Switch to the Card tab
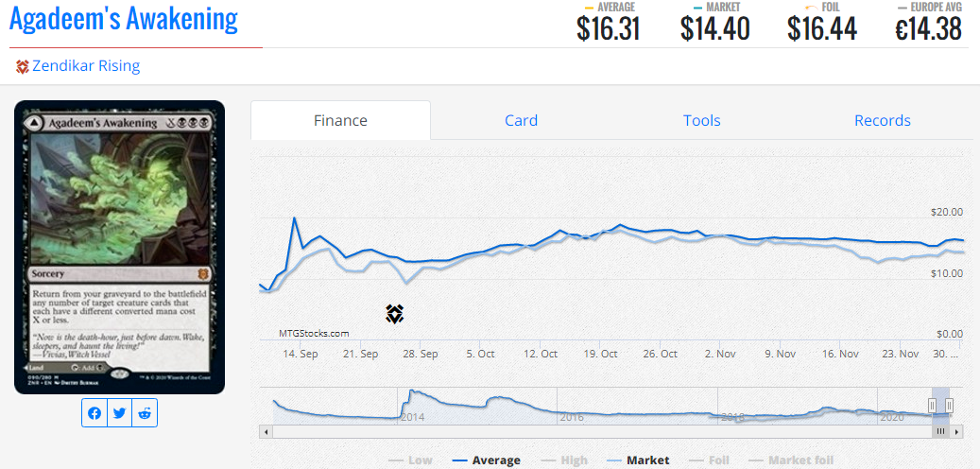This screenshot has height=469, width=980. point(521,120)
